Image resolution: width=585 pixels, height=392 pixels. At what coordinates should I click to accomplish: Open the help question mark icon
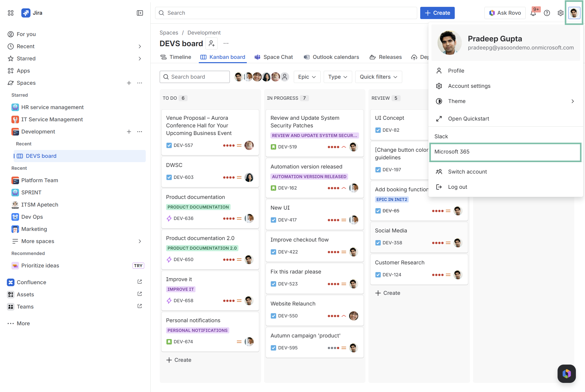point(547,13)
